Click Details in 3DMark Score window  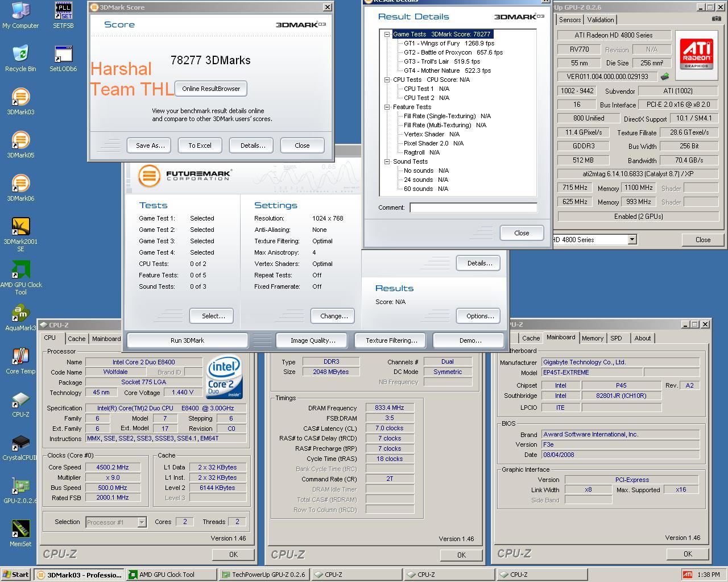[253, 145]
